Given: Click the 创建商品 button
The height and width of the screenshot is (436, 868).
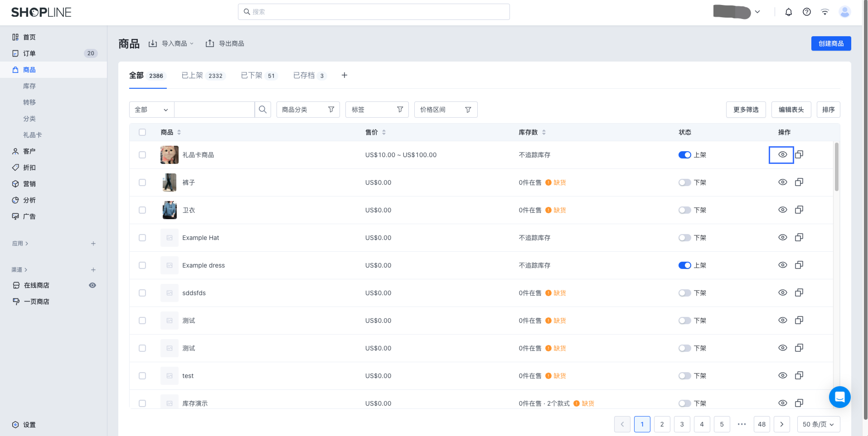Looking at the screenshot, I should pyautogui.click(x=831, y=43).
